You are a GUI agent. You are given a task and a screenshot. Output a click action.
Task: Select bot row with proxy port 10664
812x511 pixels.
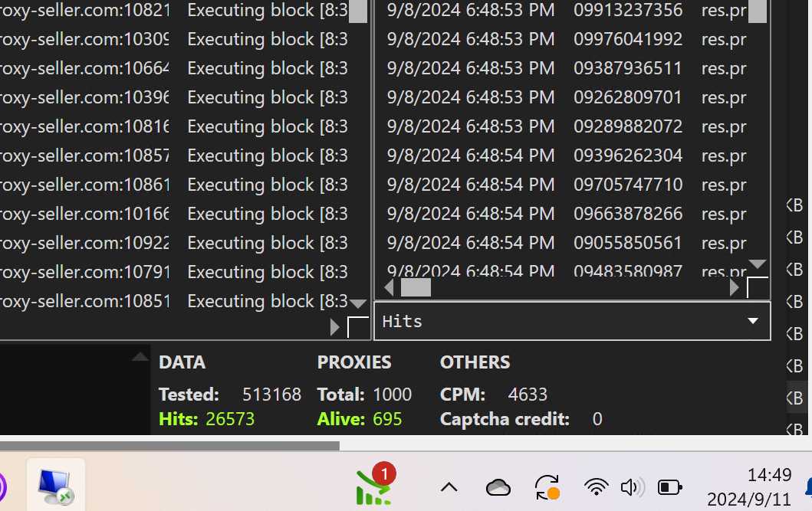point(174,67)
